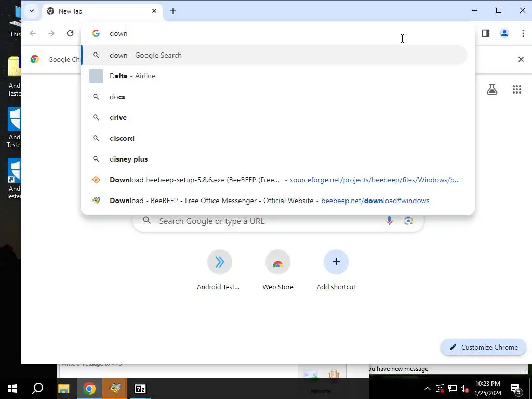Click the address bar containing 'down'

[x=278, y=33]
